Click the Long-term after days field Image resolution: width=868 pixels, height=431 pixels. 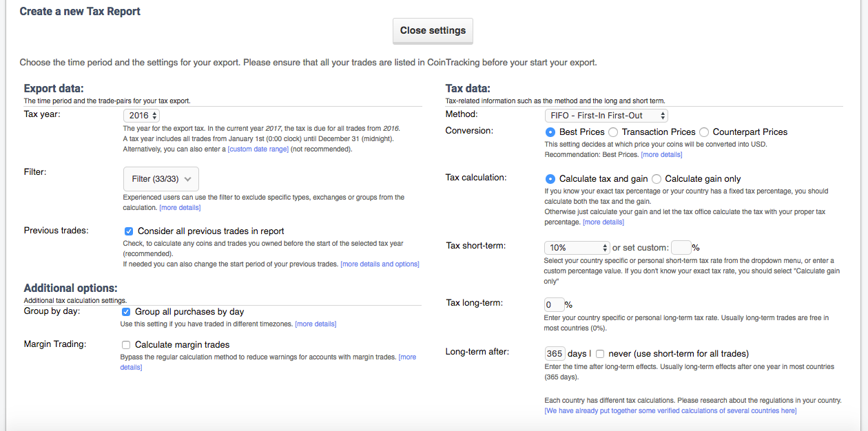pyautogui.click(x=555, y=354)
